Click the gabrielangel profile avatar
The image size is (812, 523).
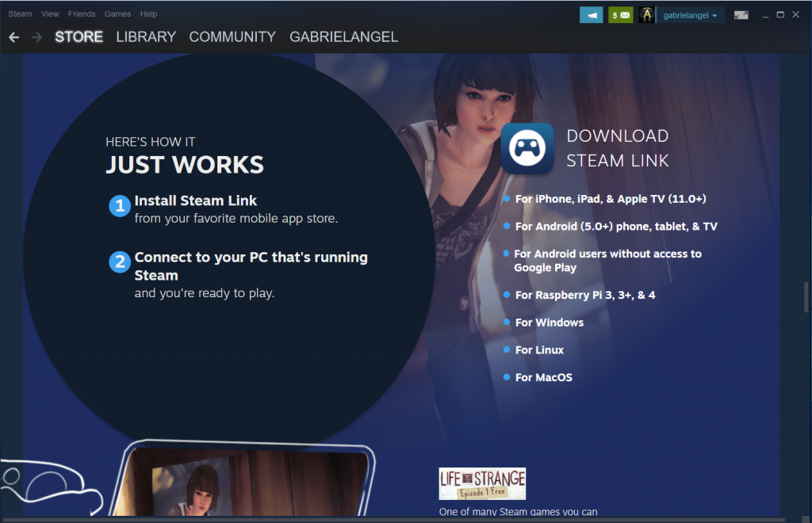tap(647, 15)
